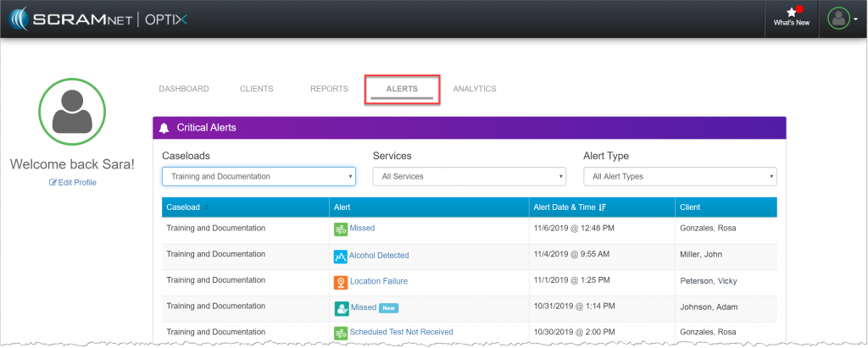The height and width of the screenshot is (348, 868).
Task: Expand the Alert Type dropdown
Action: click(x=680, y=176)
